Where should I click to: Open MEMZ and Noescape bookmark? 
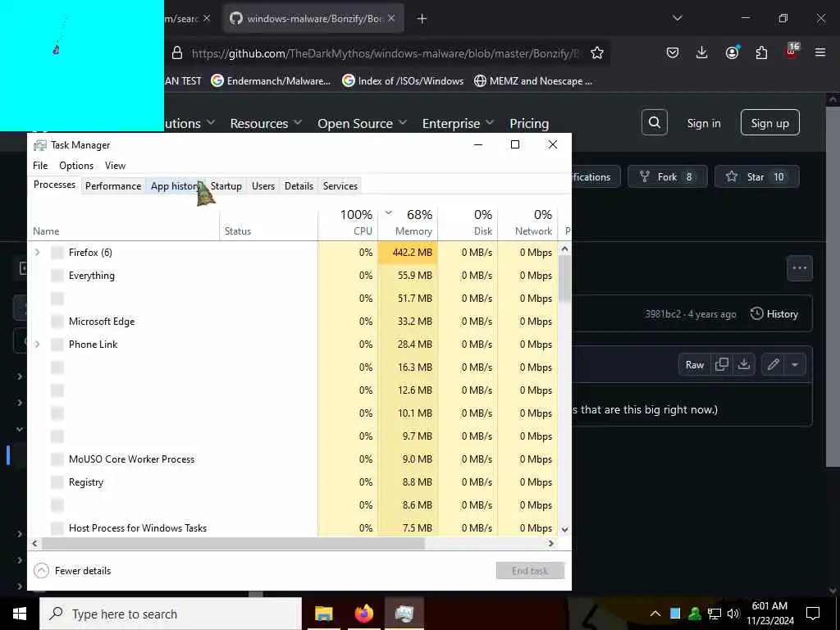(533, 81)
